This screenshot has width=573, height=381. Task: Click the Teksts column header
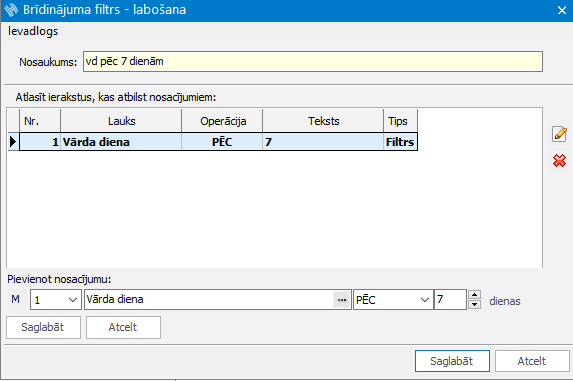(x=323, y=121)
